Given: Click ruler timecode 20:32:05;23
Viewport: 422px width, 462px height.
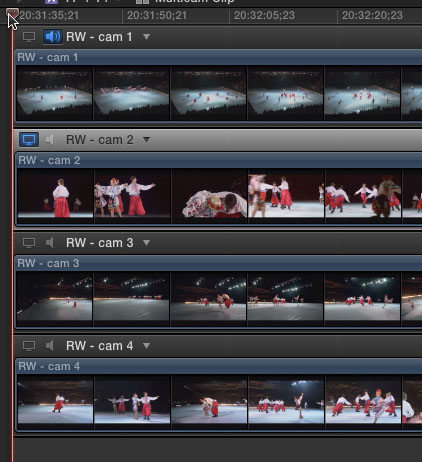Looking at the screenshot, I should point(264,15).
